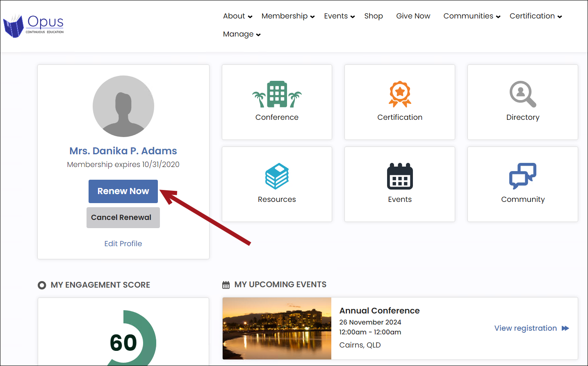Expand the Events navigation dropdown
Image resolution: width=588 pixels, height=366 pixels.
tap(339, 16)
